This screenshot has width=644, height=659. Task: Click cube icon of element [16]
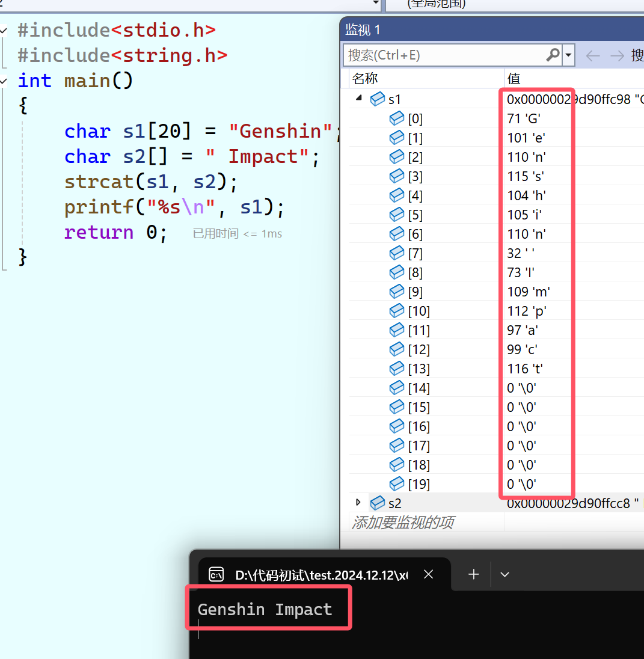pyautogui.click(x=397, y=426)
